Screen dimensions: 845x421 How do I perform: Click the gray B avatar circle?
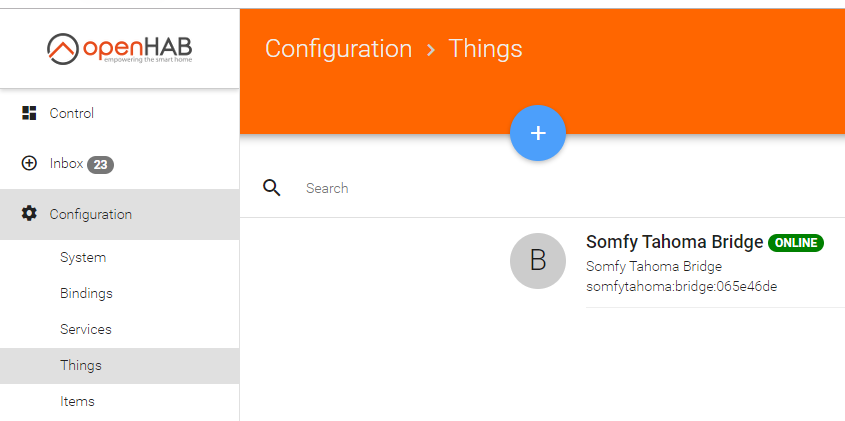click(538, 261)
